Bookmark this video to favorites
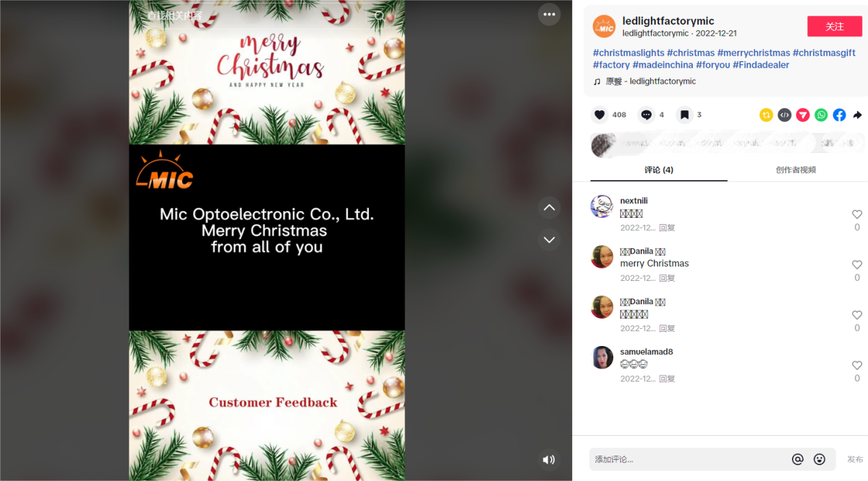The height and width of the screenshot is (481, 868). click(685, 115)
